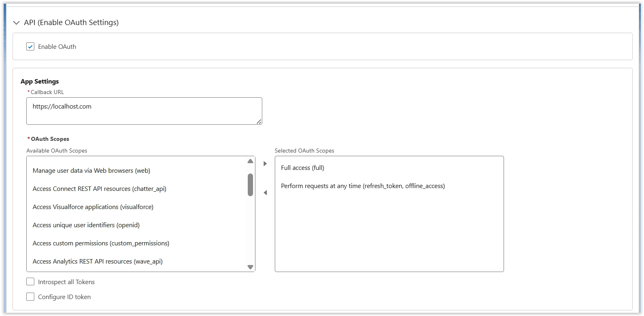Collapse the API (Enable OAuth Settings) section
The width and height of the screenshot is (644, 316).
click(16, 23)
